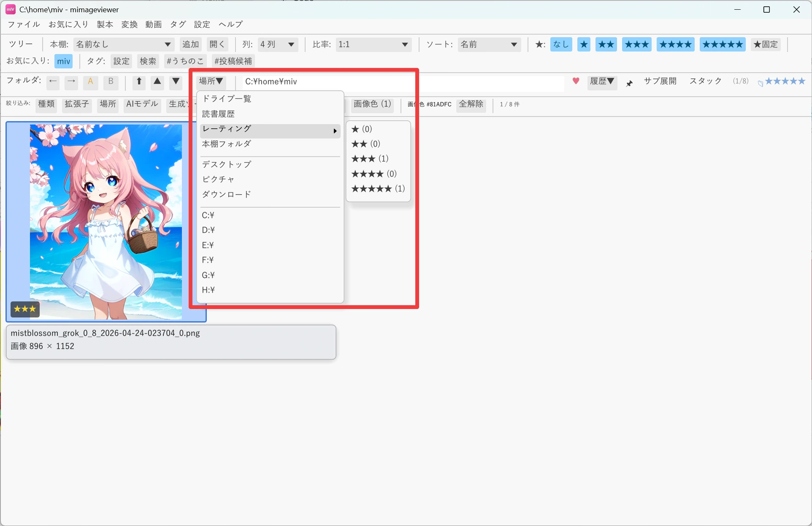Select folder slot B button
The height and width of the screenshot is (526, 812).
[111, 82]
